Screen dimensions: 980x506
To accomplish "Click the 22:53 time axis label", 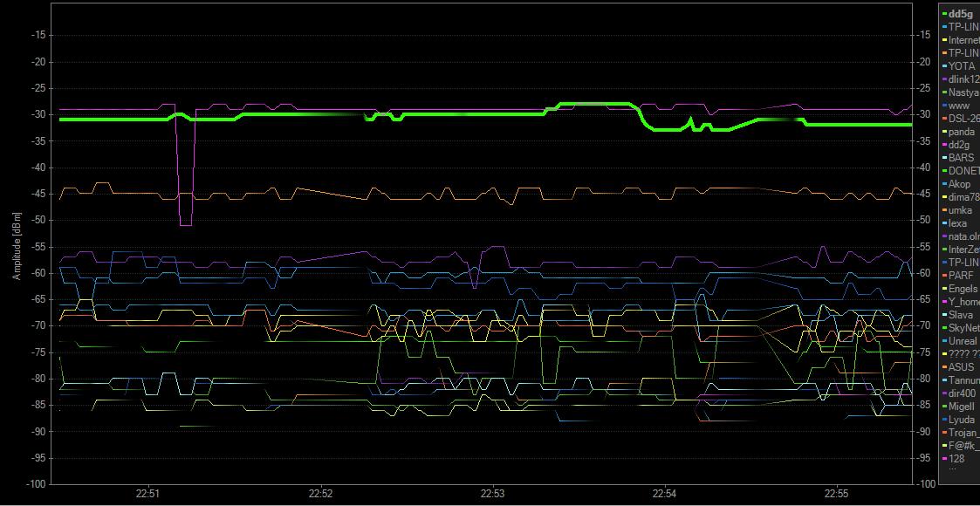I will (493, 494).
